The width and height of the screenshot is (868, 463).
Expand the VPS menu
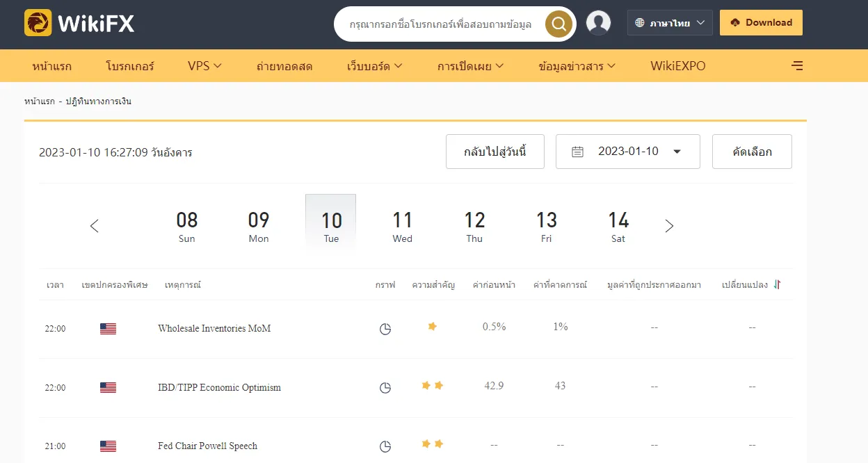coord(204,66)
